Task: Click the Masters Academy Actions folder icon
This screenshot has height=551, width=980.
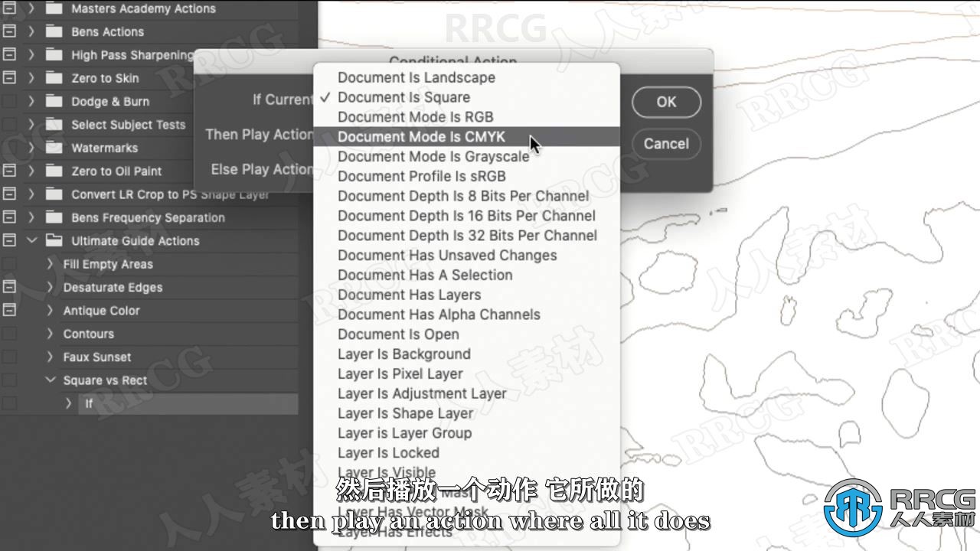Action: (x=54, y=9)
